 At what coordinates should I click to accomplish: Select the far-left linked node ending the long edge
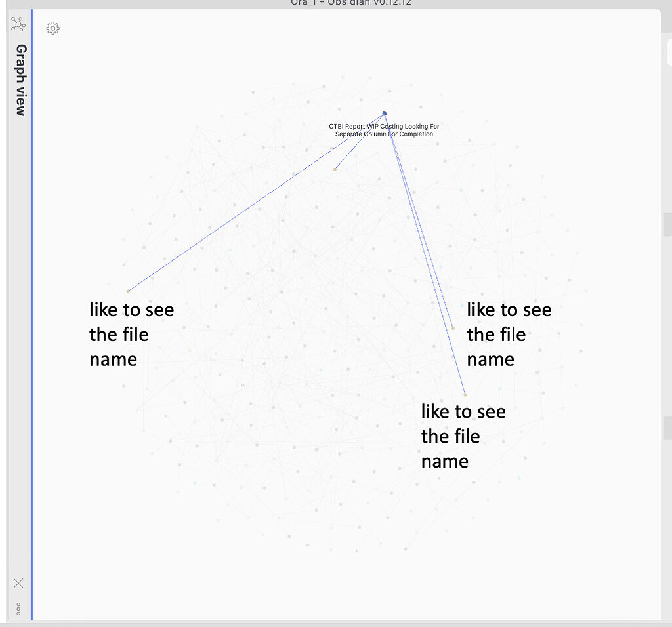click(129, 291)
